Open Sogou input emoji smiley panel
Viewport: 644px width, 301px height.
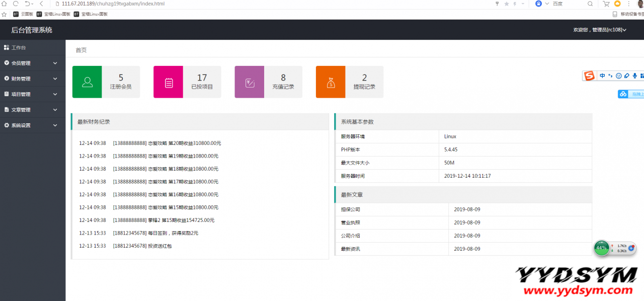click(619, 76)
